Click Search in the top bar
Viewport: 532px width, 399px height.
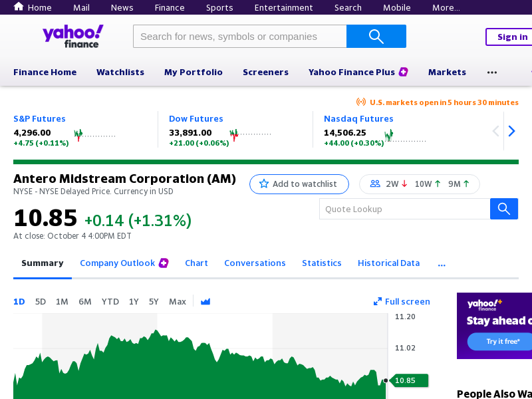tap(348, 7)
